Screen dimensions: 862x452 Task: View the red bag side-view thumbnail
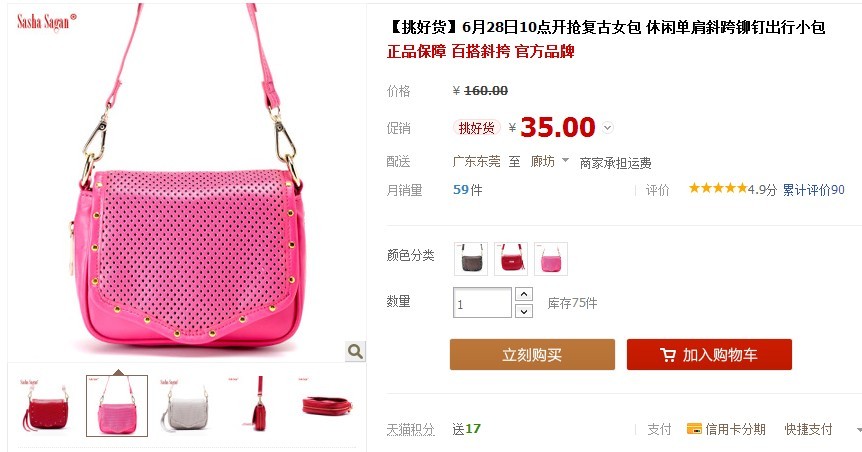257,406
